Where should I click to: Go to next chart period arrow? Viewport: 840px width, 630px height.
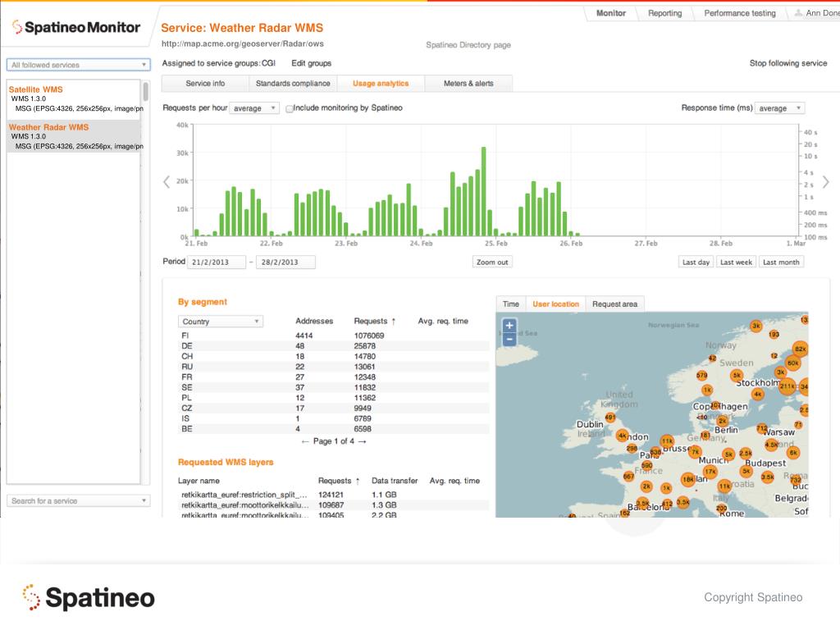825,182
